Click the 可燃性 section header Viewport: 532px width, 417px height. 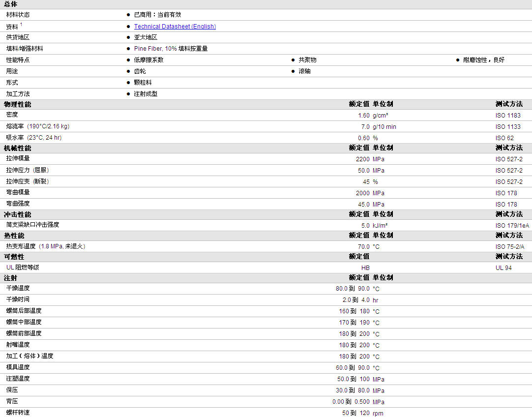(x=14, y=257)
